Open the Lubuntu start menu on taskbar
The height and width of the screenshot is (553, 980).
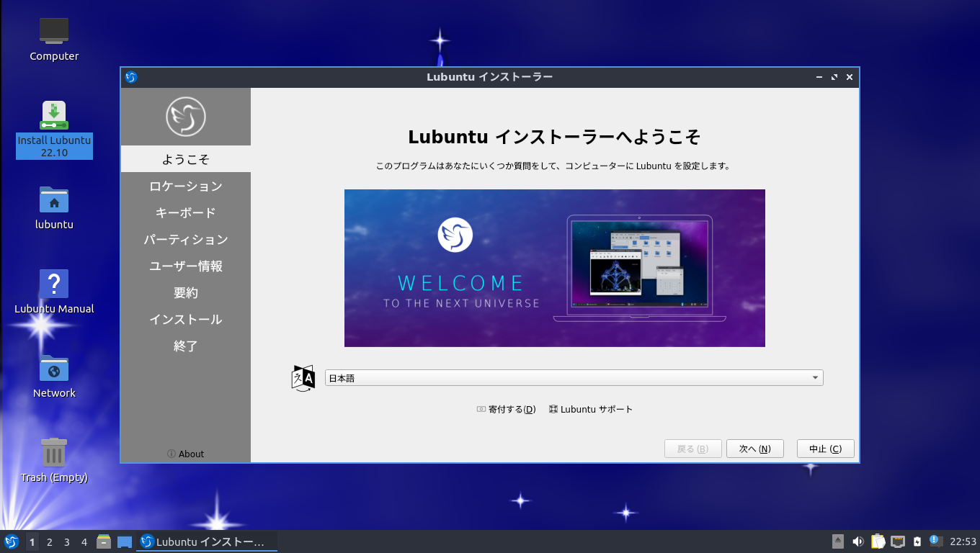click(x=12, y=541)
